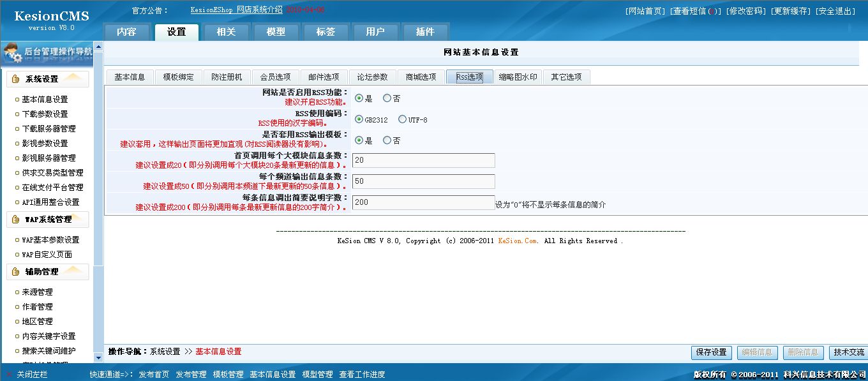Screen dimensions: 868x381
Task: Select UTF-8 as the RSS encoding
Action: (x=403, y=119)
